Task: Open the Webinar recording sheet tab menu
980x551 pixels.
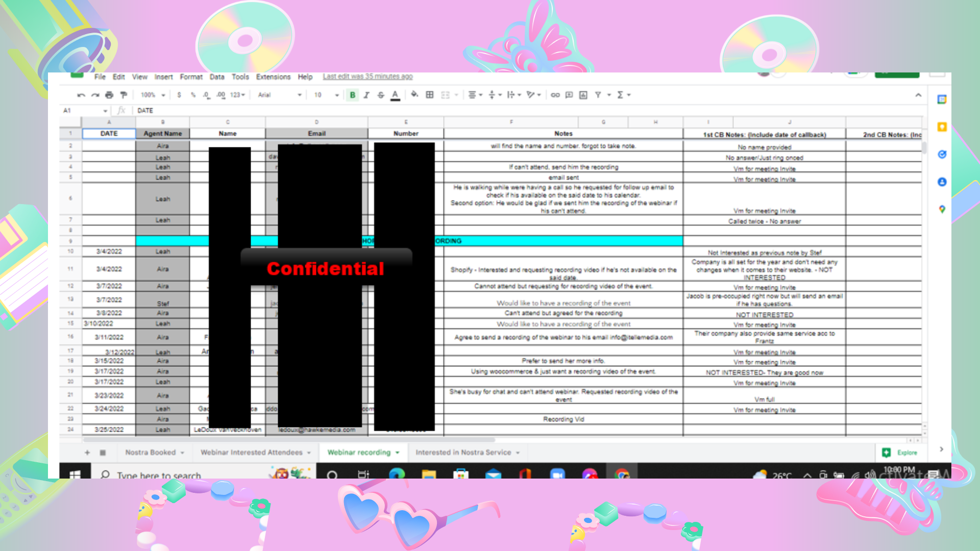Action: [397, 452]
